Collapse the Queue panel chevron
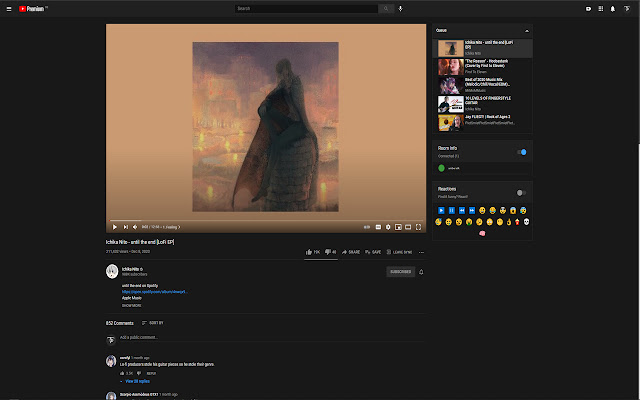The image size is (640, 400). (527, 31)
